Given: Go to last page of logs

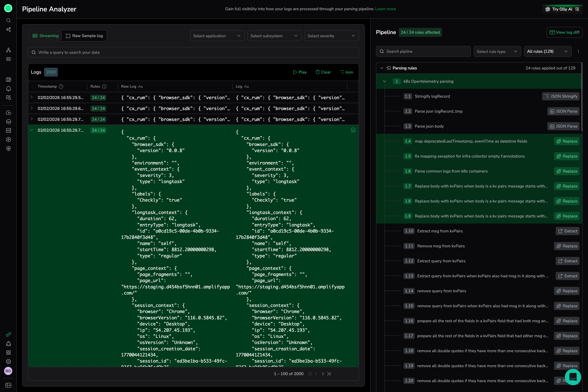Looking at the screenshot, I should pyautogui.click(x=329, y=374).
